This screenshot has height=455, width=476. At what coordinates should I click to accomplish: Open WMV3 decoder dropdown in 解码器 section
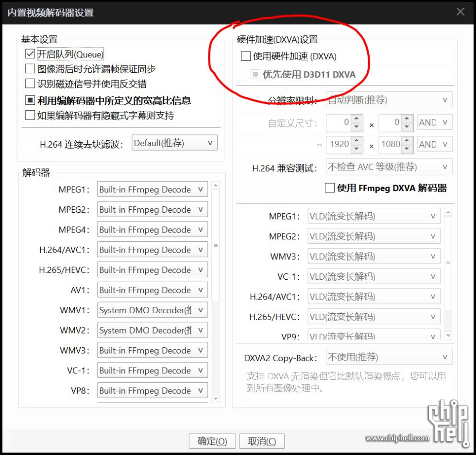click(153, 350)
